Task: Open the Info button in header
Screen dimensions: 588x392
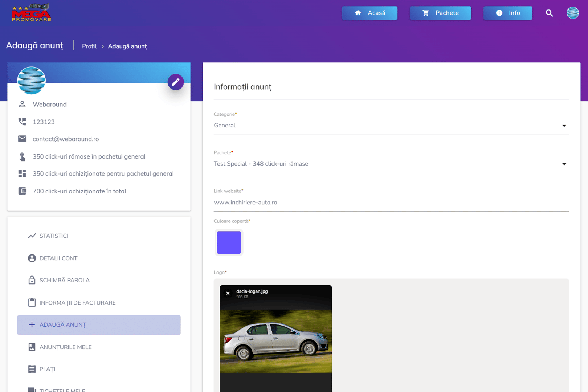Action: pos(507,13)
